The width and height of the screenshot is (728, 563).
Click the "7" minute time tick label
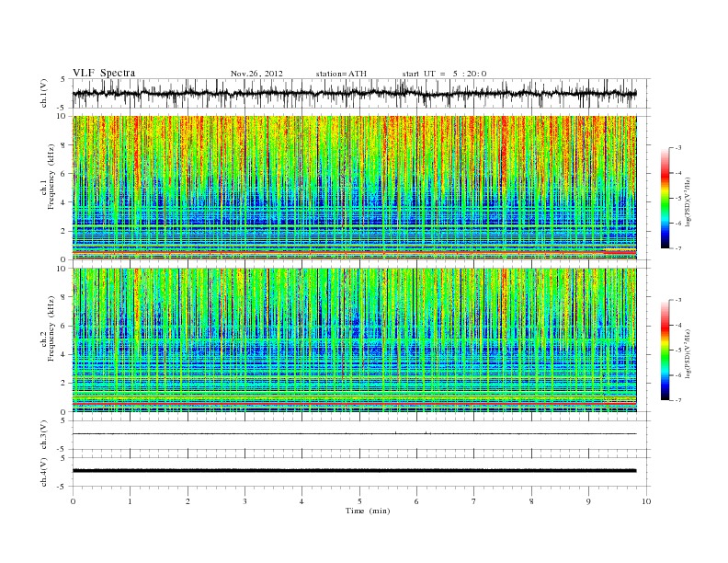pos(474,501)
